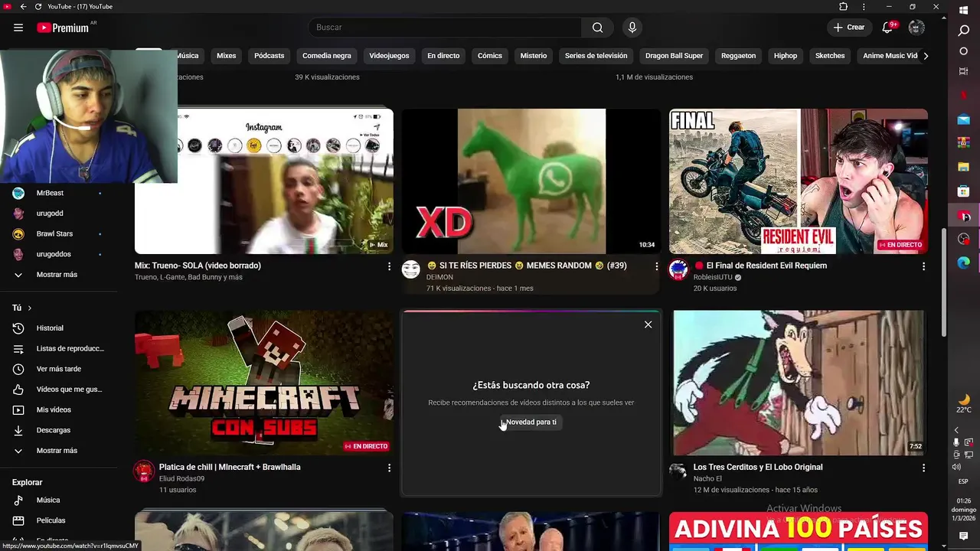
Task: Open Descargas in the sidebar
Action: (x=58, y=430)
